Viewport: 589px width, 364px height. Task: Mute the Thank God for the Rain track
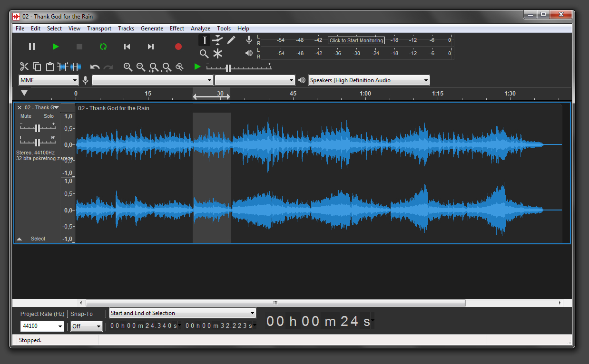26,116
